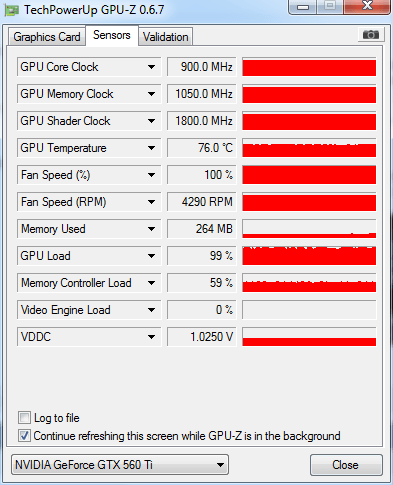
Task: Open the GPU Core Clock sensor dropdown
Action: point(151,67)
